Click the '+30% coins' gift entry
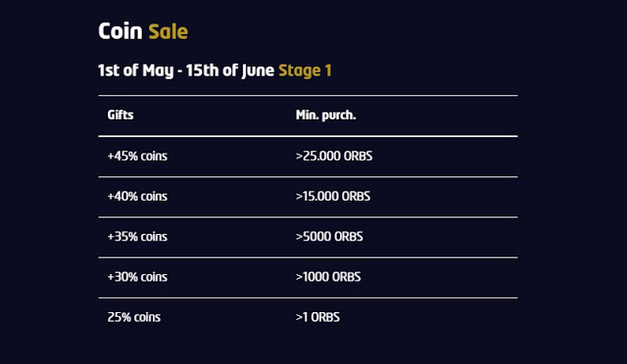 click(x=137, y=277)
